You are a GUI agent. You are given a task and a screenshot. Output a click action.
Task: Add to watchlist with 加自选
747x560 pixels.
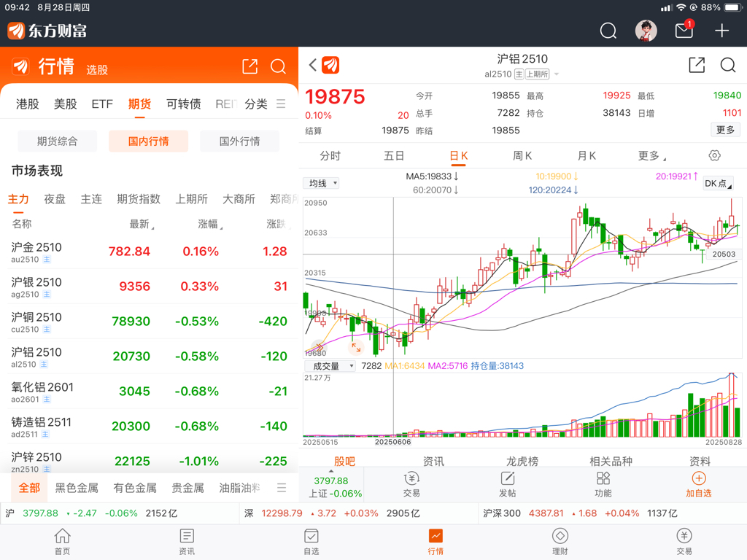tap(698, 484)
